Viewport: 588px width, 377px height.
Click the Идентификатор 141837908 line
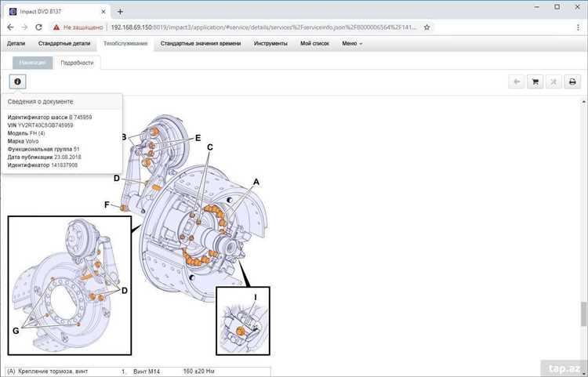[42, 165]
